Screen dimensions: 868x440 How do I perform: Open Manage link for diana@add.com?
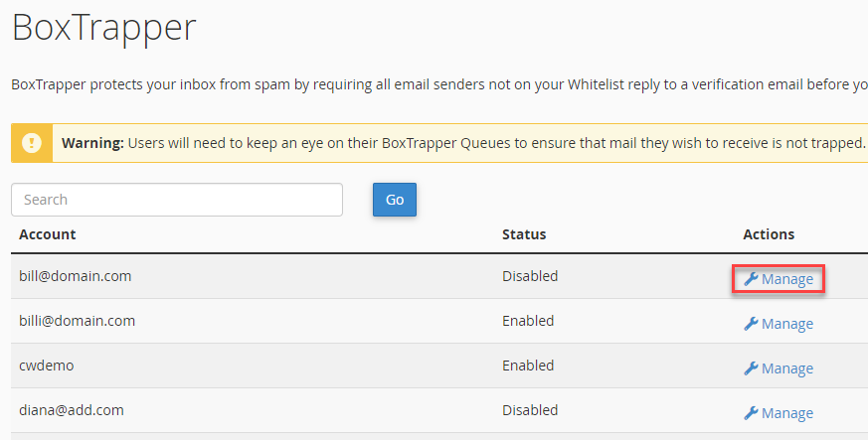pos(786,413)
